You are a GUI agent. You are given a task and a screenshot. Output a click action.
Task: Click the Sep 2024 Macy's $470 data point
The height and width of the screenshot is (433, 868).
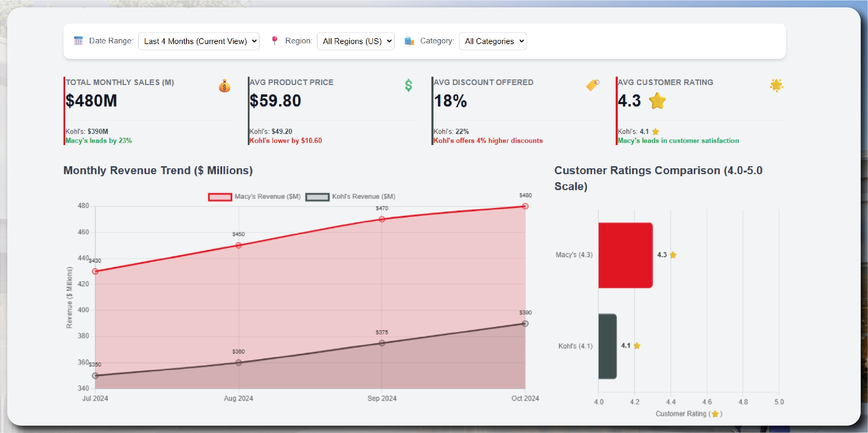click(x=382, y=219)
